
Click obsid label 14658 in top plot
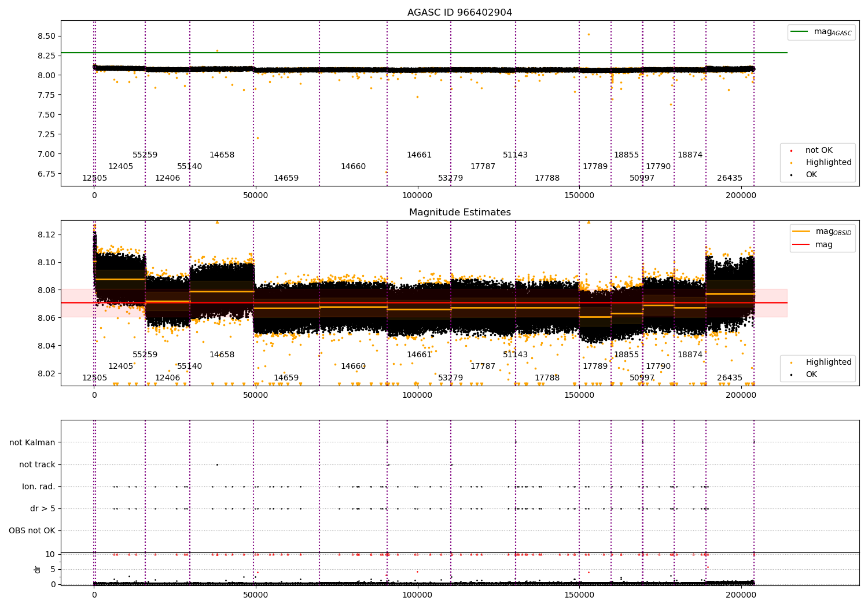pyautogui.click(x=222, y=155)
